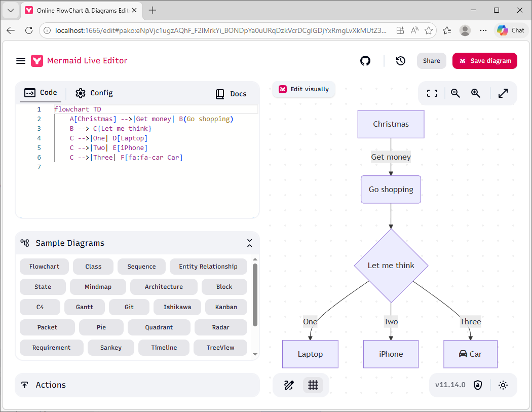Load the Gantt sample diagram

pyautogui.click(x=85, y=307)
